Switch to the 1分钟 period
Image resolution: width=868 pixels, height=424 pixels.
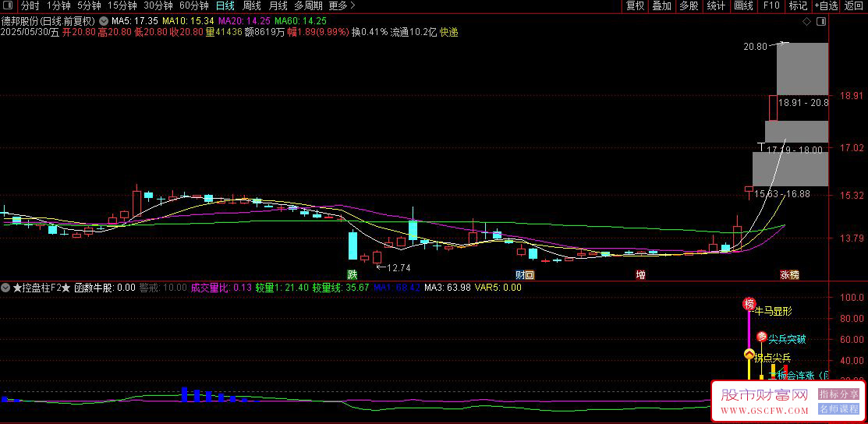[x=58, y=6]
